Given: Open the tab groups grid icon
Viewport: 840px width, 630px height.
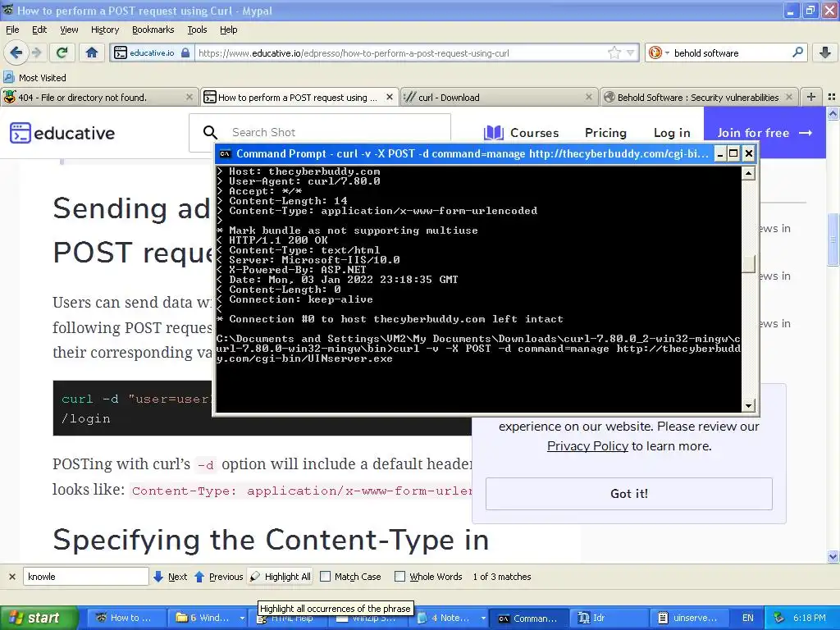Looking at the screenshot, I should 832,97.
